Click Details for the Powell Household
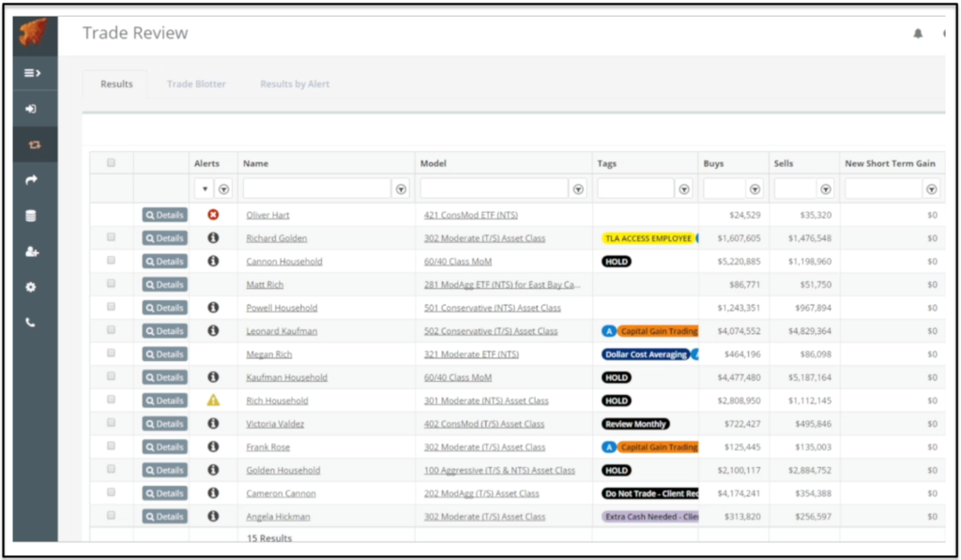This screenshot has height=560, width=961. 164,307
